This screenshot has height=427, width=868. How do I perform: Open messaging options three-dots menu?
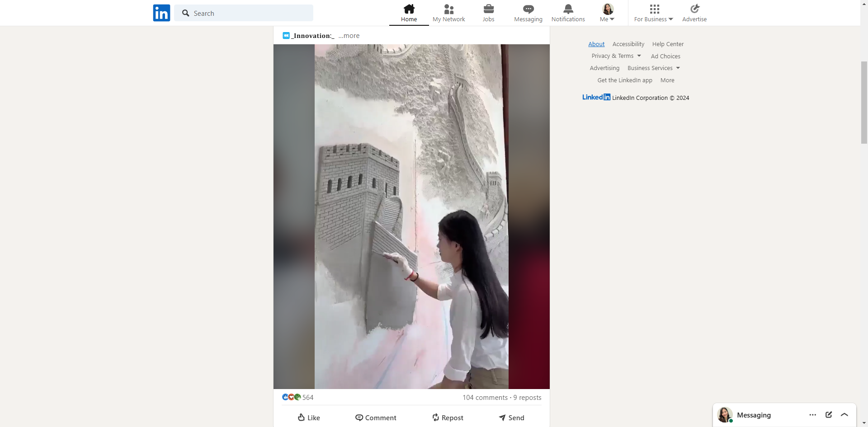[812, 415]
